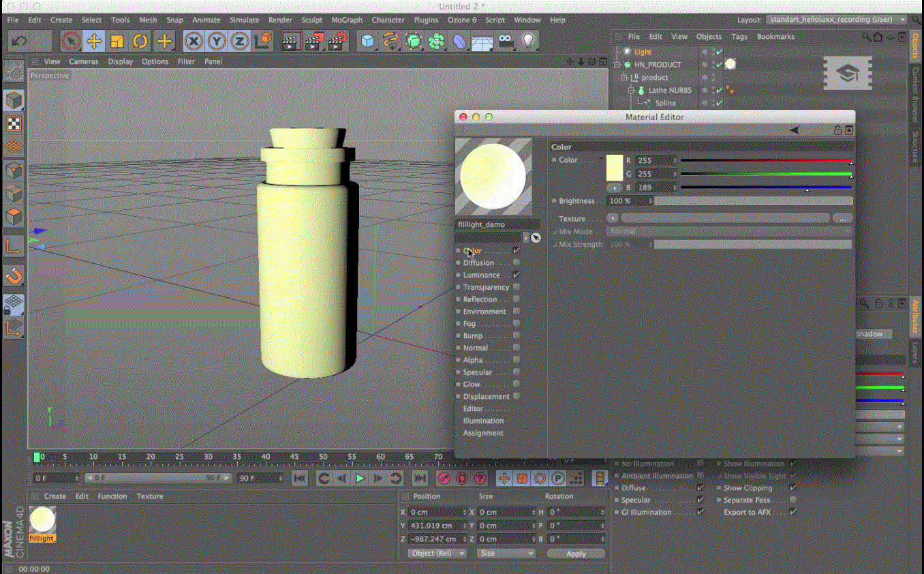This screenshot has height=574, width=924.
Task: Click the Color swatch in Material Editor
Action: 615,168
